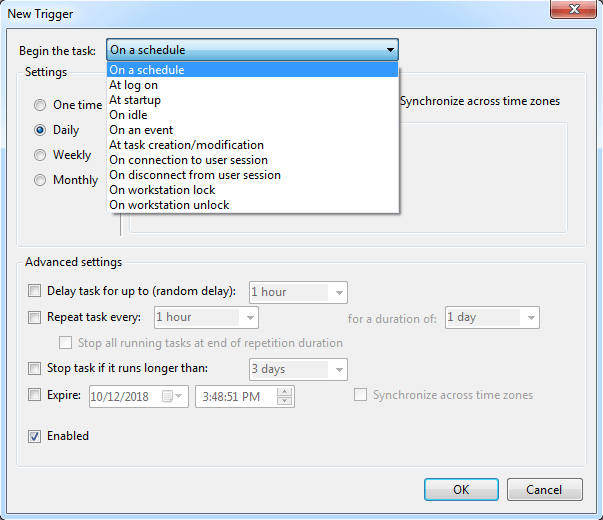Select the 'Daily' radio button

click(40, 130)
